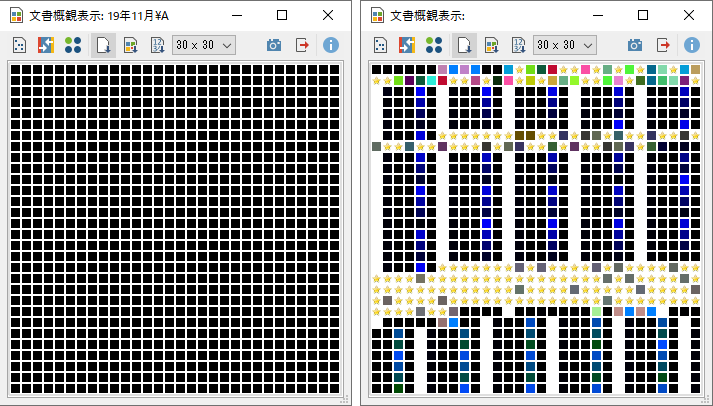713x406 pixels.
Task: Click camera snapshot icon in right window
Action: point(635,45)
